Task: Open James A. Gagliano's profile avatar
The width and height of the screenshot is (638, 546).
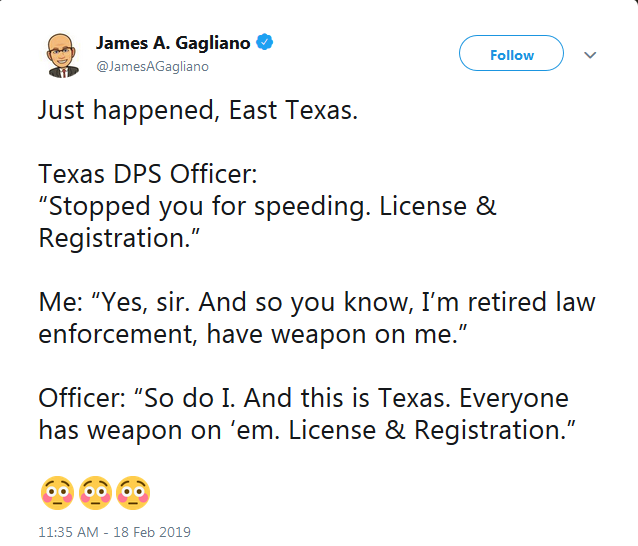Action: [x=62, y=54]
